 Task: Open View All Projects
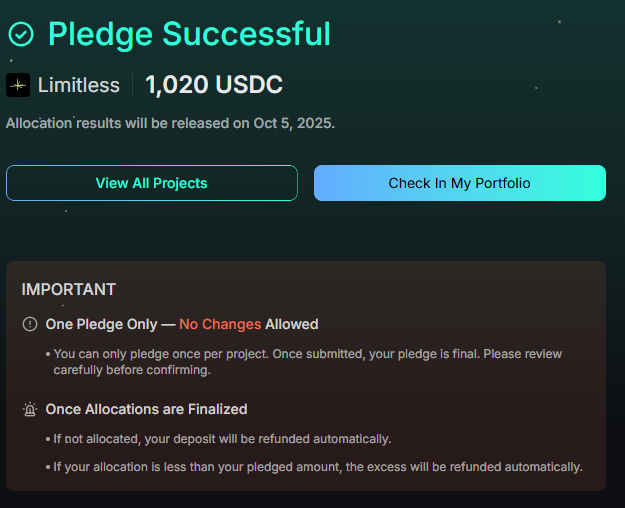pos(151,183)
